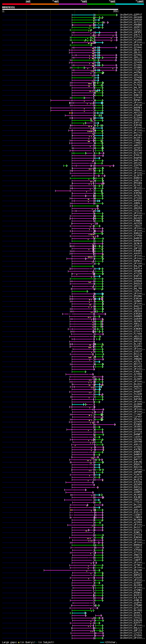Viewport: 146px width, 644px height.
Task: Select the UniRef100_C7Z9J0 label
Action: click(x=131, y=502)
